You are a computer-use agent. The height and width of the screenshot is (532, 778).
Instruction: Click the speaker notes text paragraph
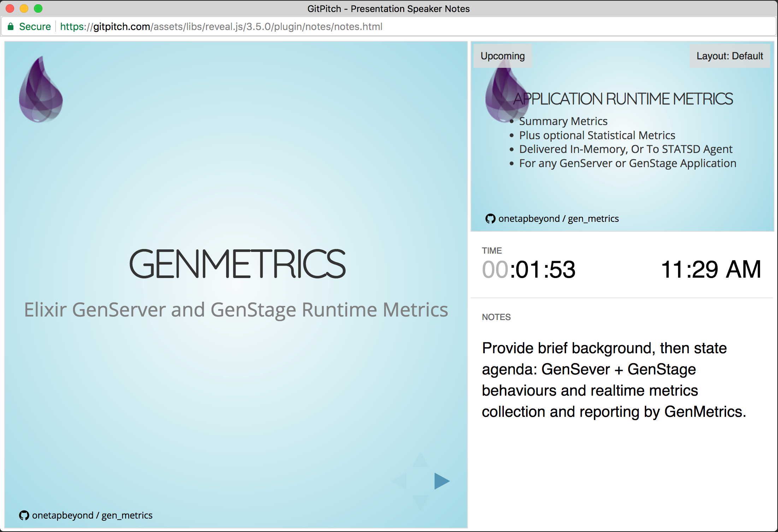pyautogui.click(x=614, y=380)
